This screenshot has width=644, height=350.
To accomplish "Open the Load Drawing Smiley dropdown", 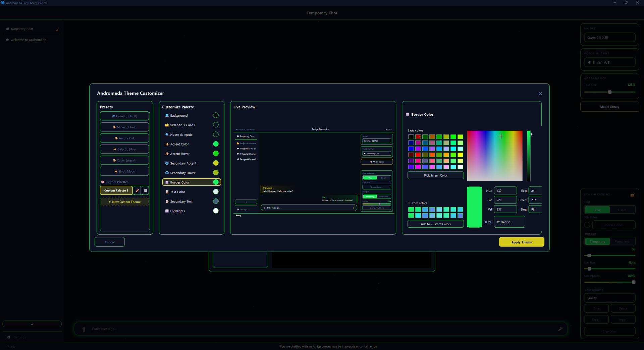I will (609, 298).
